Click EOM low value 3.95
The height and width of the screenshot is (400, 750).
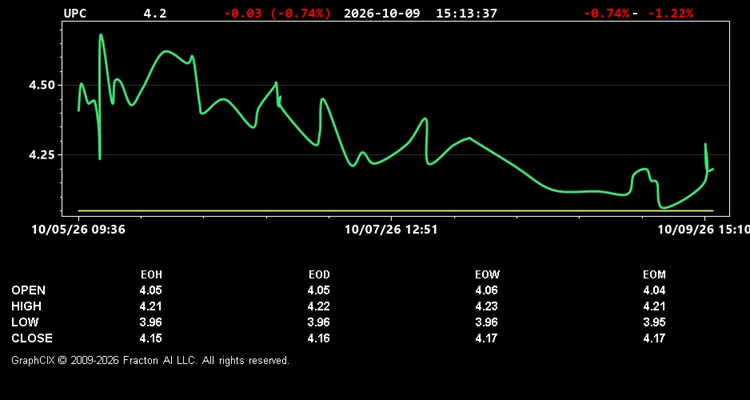pos(654,322)
